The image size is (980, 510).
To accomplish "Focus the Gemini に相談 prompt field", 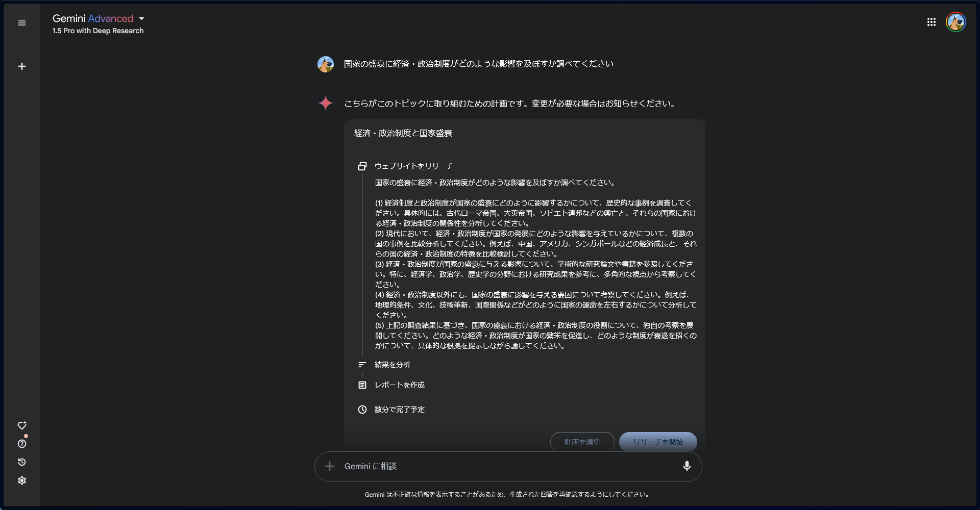I will click(x=508, y=466).
